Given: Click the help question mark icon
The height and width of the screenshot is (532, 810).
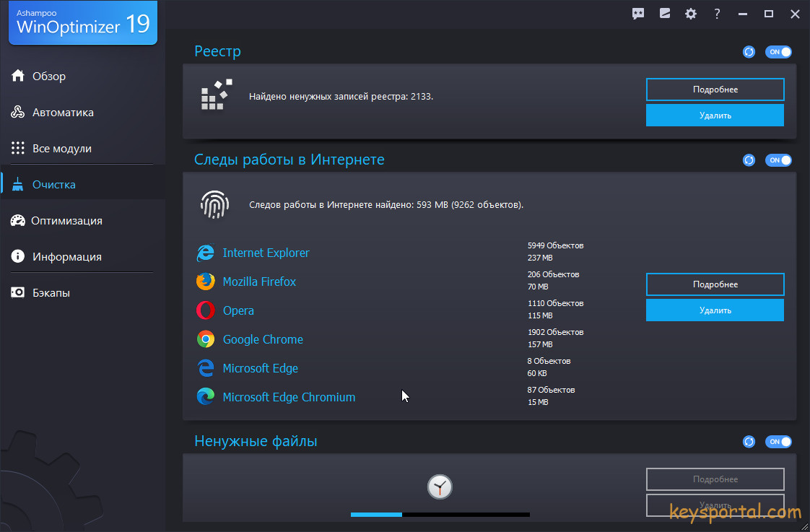Looking at the screenshot, I should (x=717, y=14).
